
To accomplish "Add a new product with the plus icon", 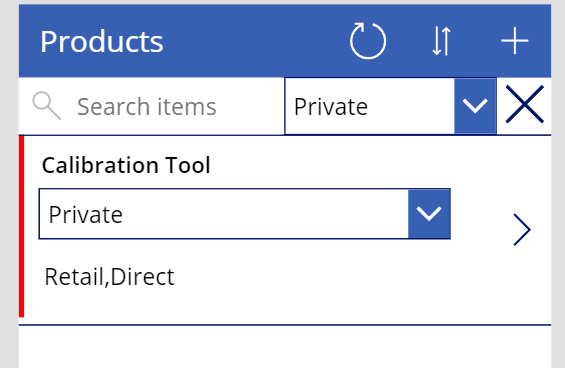I will (515, 41).
